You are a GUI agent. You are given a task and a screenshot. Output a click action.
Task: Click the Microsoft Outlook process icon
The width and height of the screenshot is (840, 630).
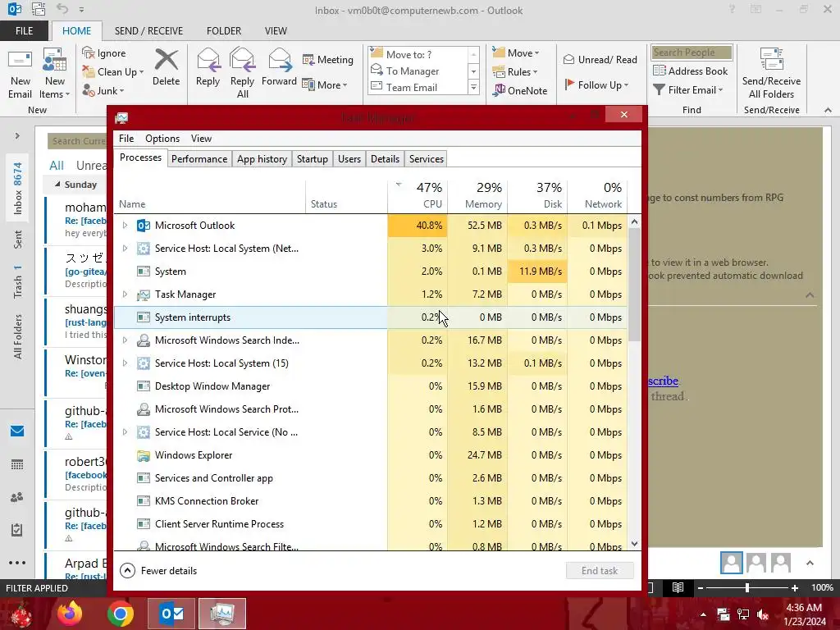[x=143, y=226]
